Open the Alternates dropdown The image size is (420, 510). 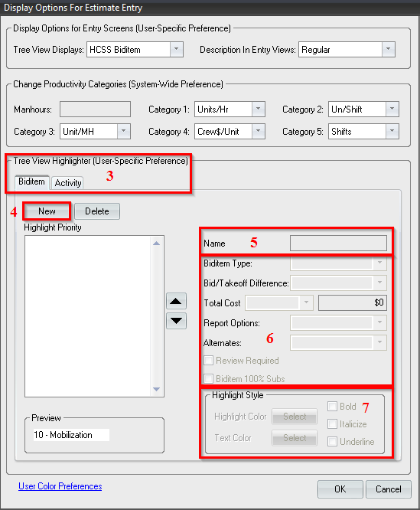click(379, 342)
